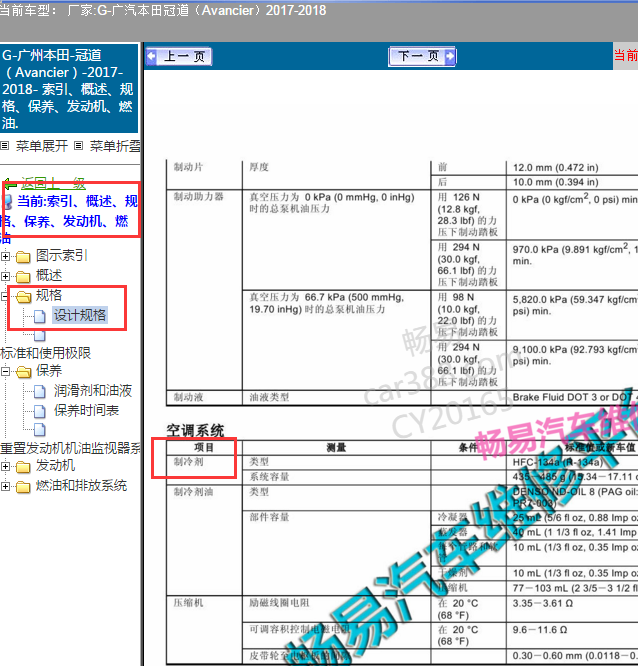Click the green back arrow icon
638x666 pixels.
click(x=10, y=184)
